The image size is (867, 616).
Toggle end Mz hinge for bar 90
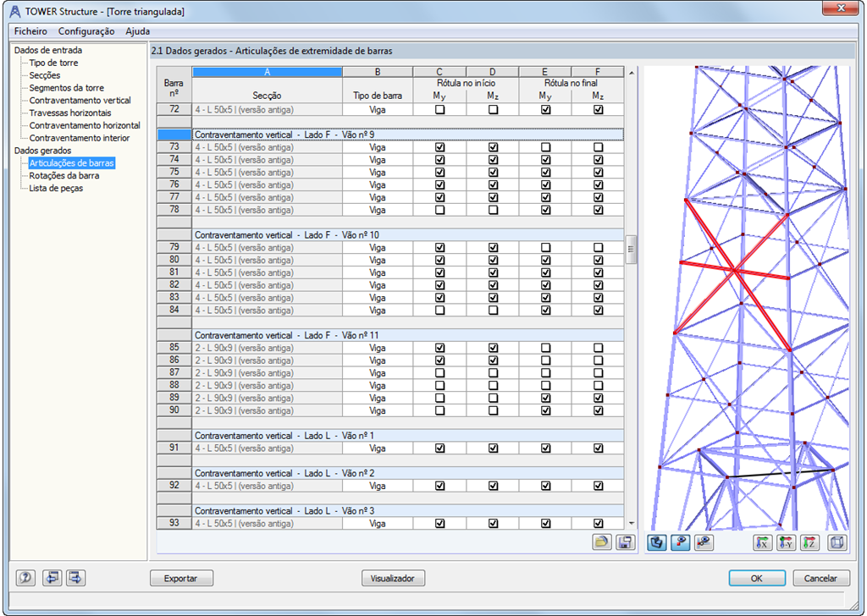point(598,410)
